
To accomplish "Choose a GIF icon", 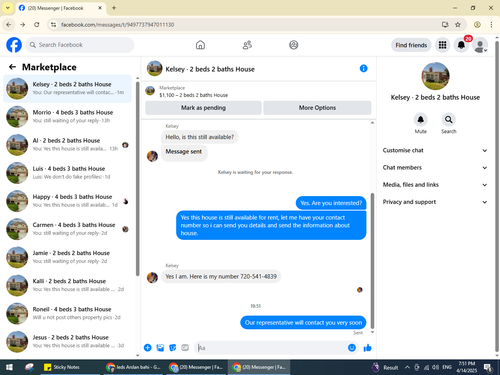I will coord(185,348).
